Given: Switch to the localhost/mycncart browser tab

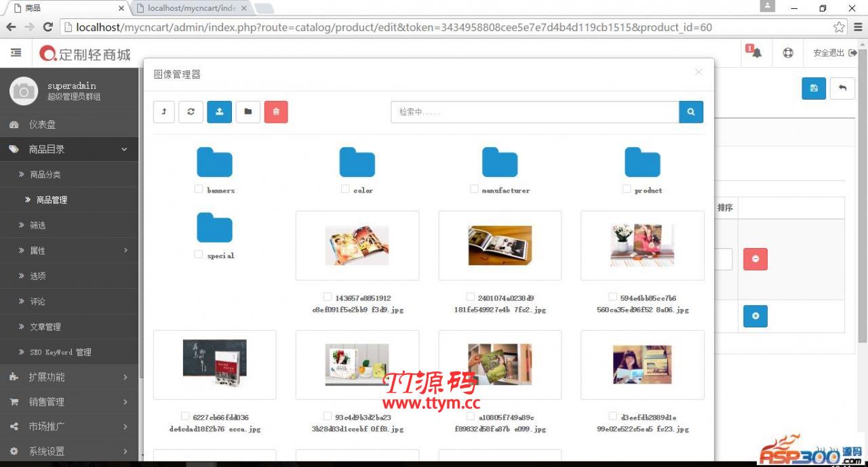Looking at the screenshot, I should (192, 8).
